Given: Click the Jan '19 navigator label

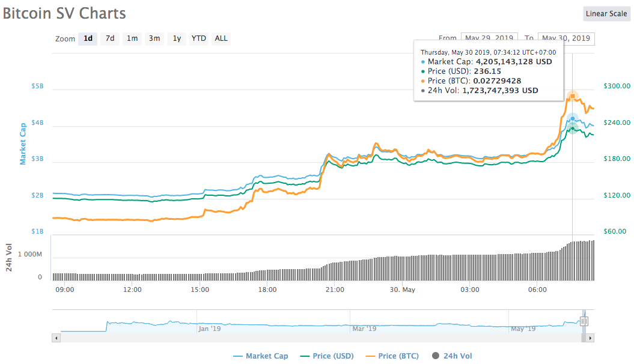Looking at the screenshot, I should [210, 329].
